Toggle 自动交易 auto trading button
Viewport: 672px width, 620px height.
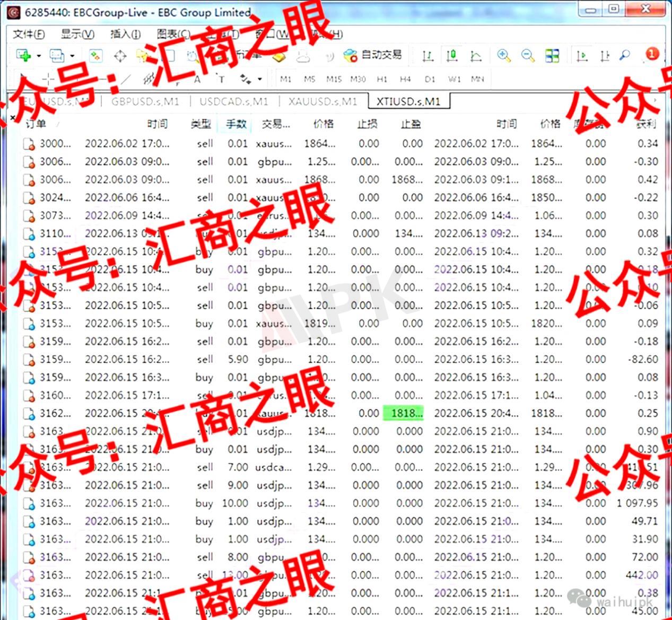pos(372,55)
